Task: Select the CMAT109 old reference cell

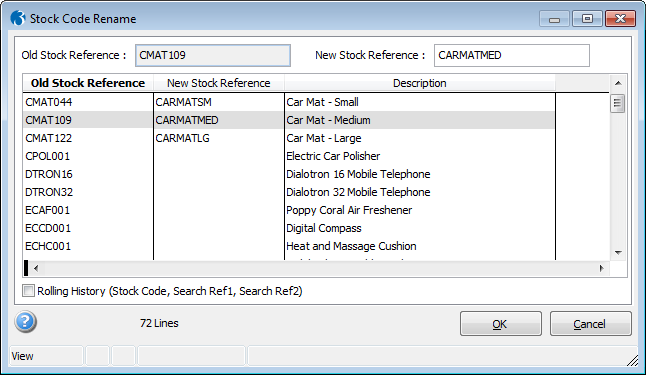Action: (88, 120)
